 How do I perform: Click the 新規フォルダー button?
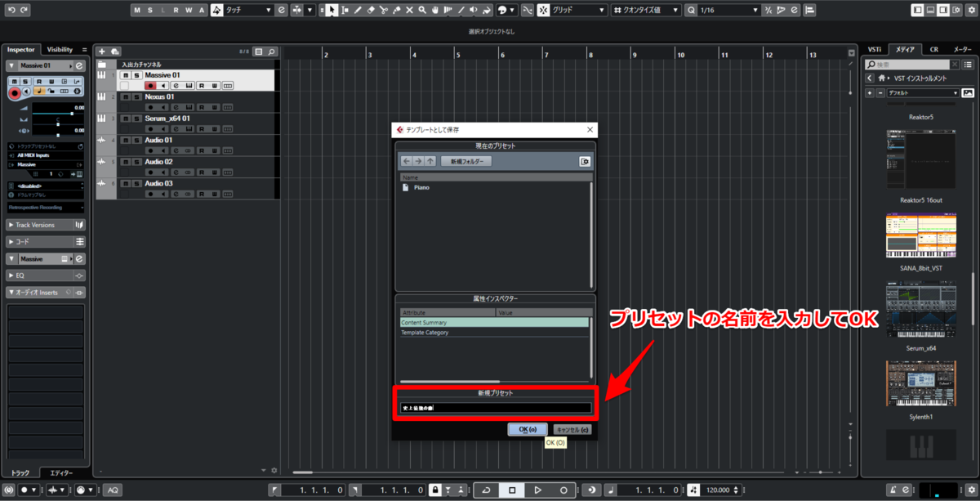coord(466,161)
